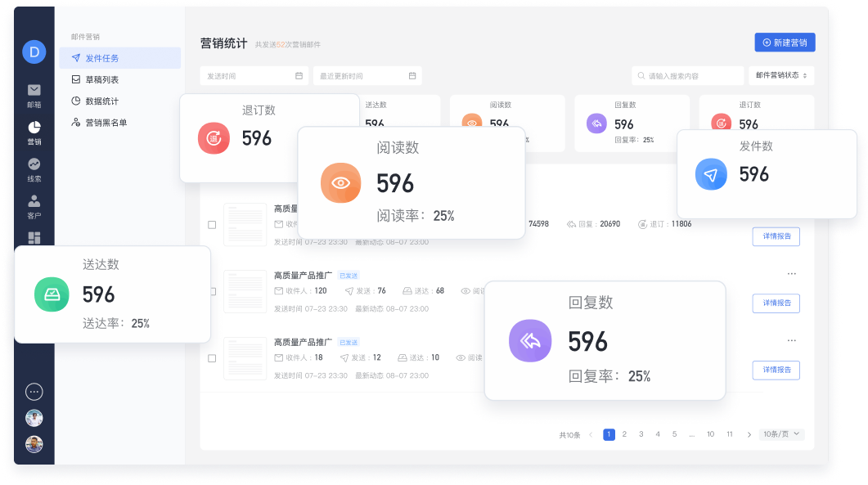Open the 邮件营销状态 status dropdown
Image resolution: width=868 pixels, height=485 pixels.
(x=780, y=76)
